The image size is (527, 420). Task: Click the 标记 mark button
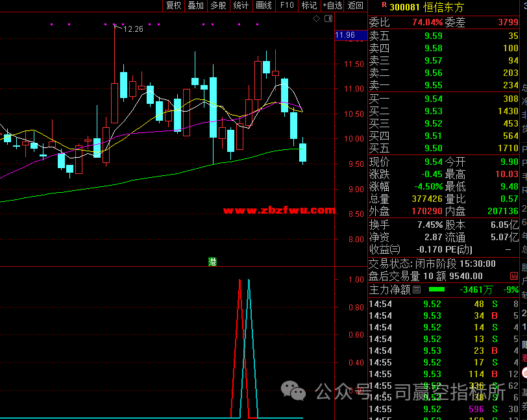(310, 5)
